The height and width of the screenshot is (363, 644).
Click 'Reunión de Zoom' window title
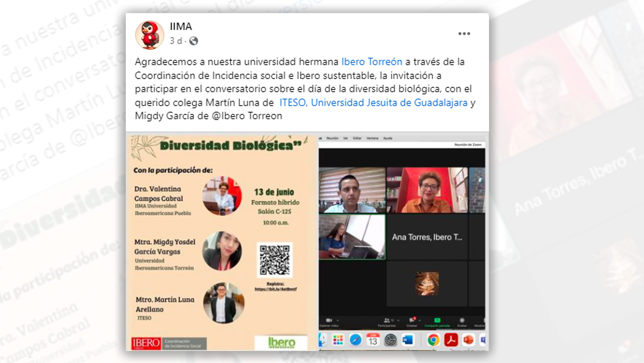[x=468, y=145]
